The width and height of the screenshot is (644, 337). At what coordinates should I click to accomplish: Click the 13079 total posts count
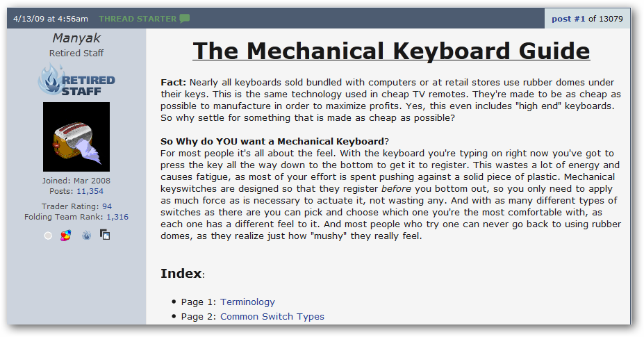coord(611,19)
